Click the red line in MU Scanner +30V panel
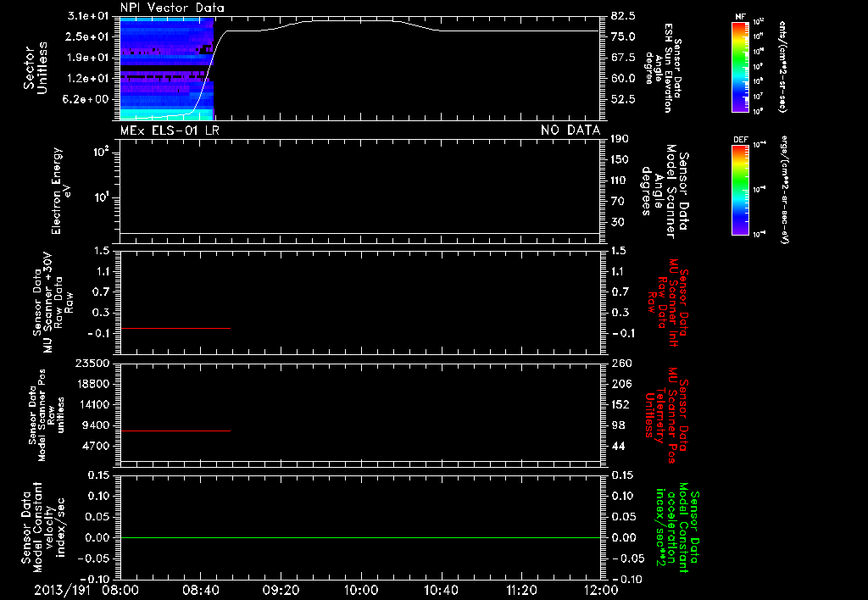The image size is (868, 600). [175, 328]
